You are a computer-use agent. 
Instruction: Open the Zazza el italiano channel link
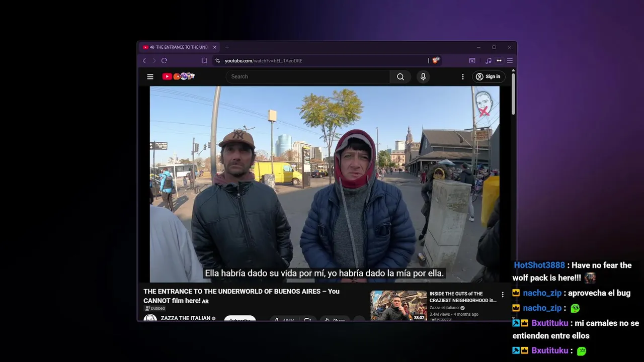click(x=444, y=308)
